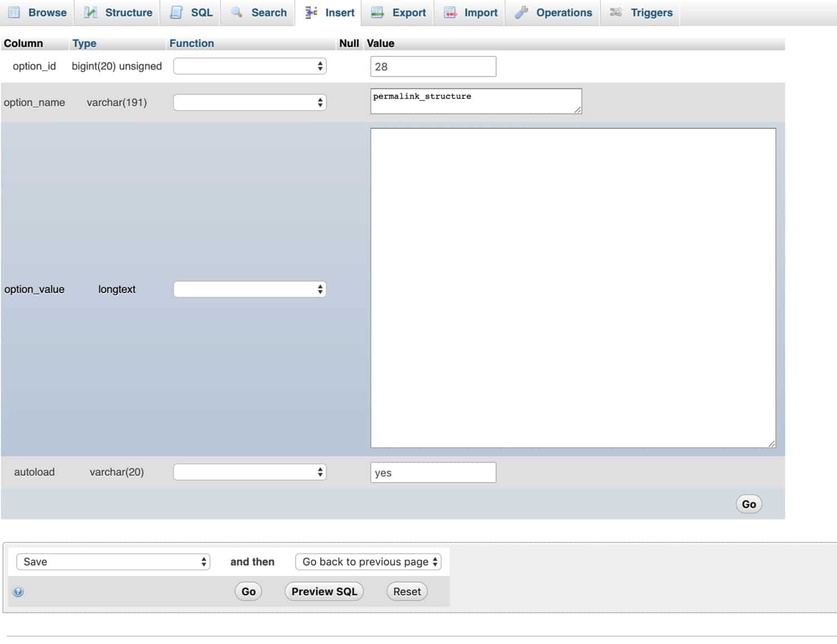
Task: Open the 'Go back to previous page' dropdown
Action: 368,562
